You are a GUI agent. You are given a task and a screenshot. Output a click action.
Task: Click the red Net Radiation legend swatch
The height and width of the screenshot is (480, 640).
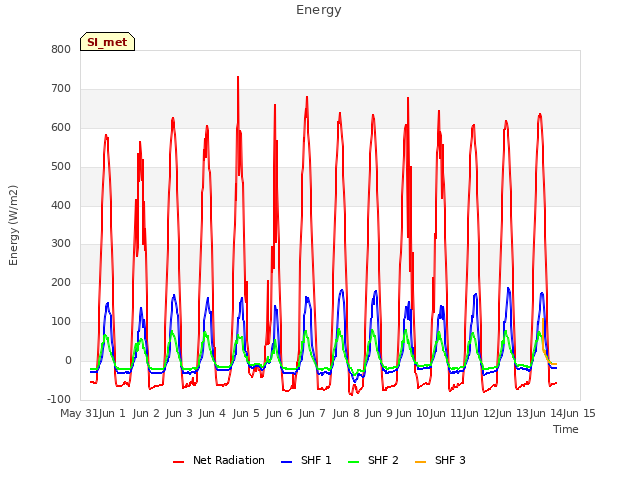pyautogui.click(x=178, y=462)
